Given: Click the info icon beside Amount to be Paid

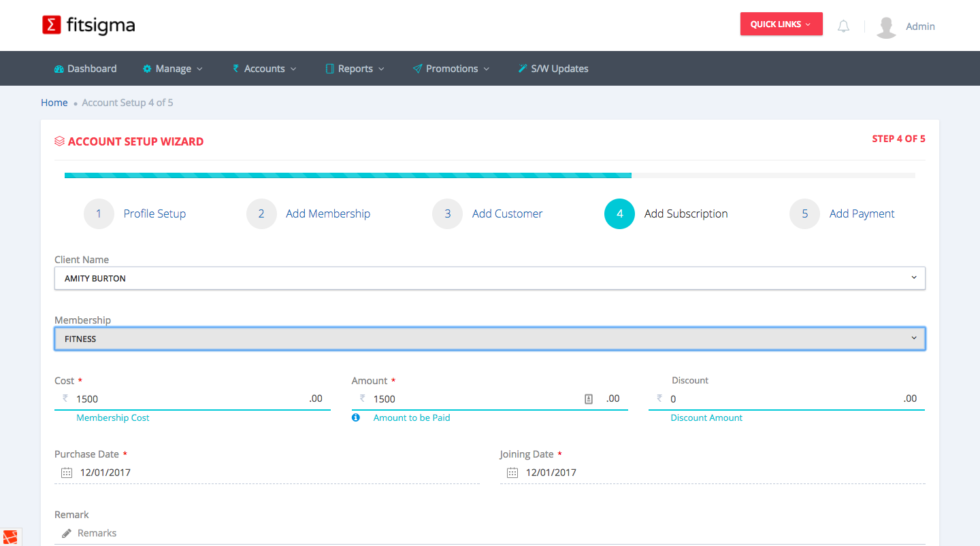Looking at the screenshot, I should click(x=356, y=417).
